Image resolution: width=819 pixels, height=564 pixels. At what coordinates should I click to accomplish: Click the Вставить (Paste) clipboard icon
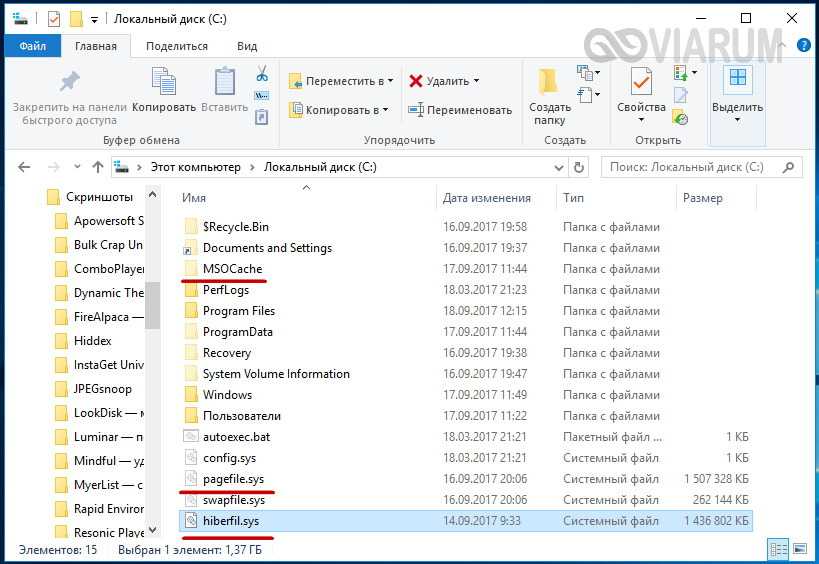(225, 81)
